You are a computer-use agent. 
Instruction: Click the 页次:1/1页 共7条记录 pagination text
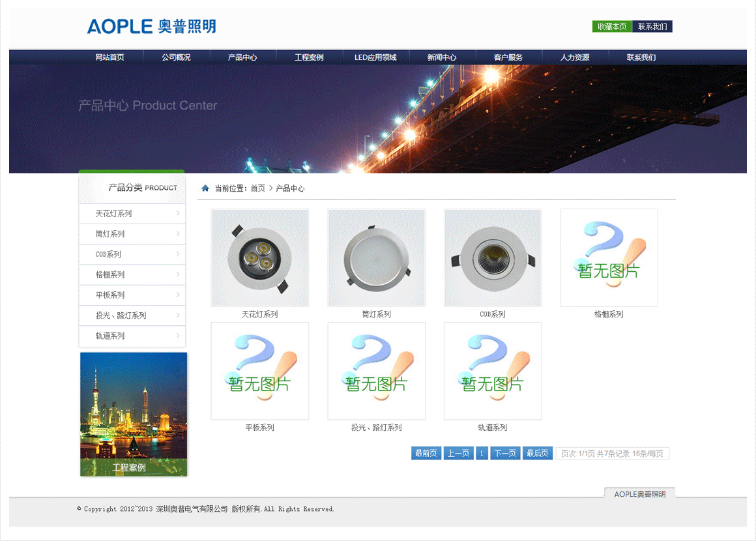tap(613, 454)
